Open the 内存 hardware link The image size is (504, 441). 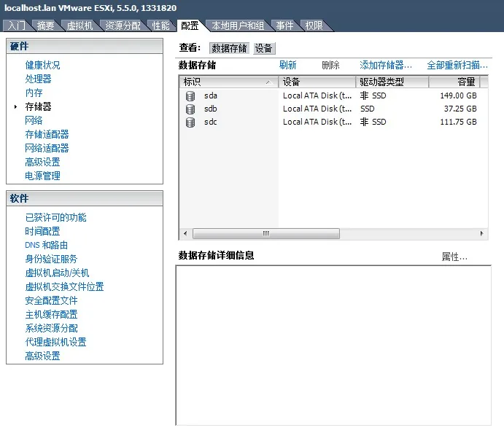(34, 93)
